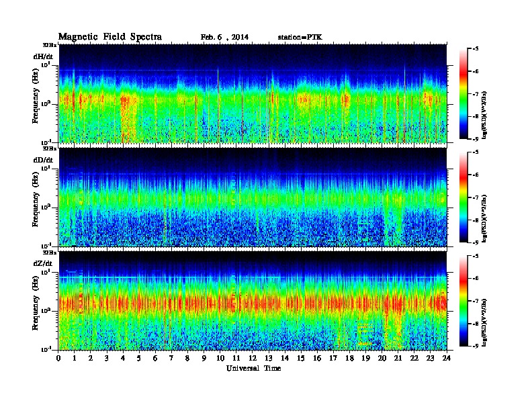This screenshot has height=411, width=532.
Task: Click the "station=PTK" label
Action: 300,38
